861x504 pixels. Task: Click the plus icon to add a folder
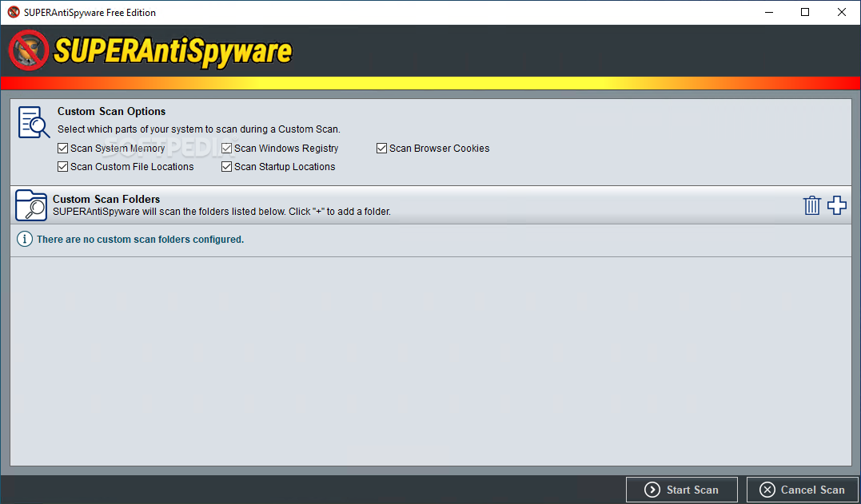pyautogui.click(x=837, y=205)
